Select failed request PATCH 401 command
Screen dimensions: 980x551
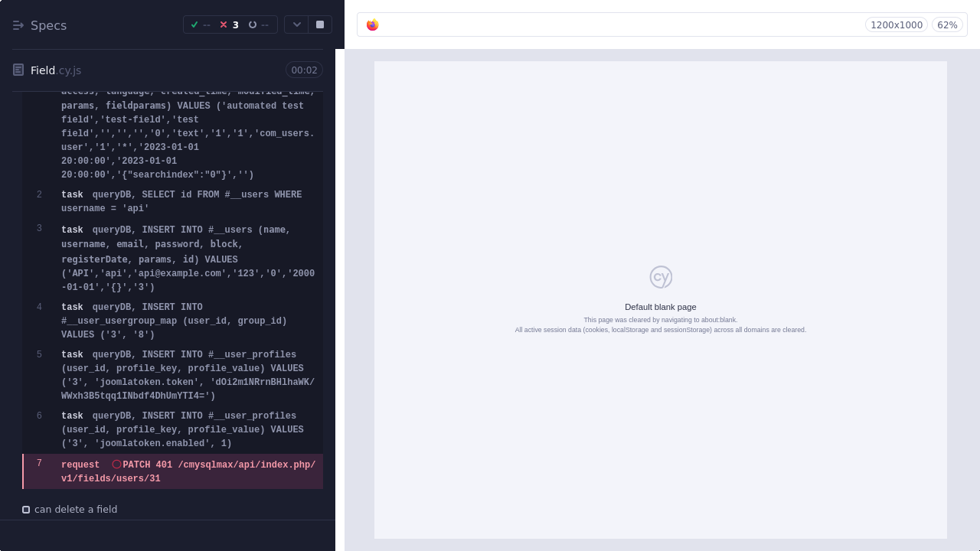pos(173,471)
